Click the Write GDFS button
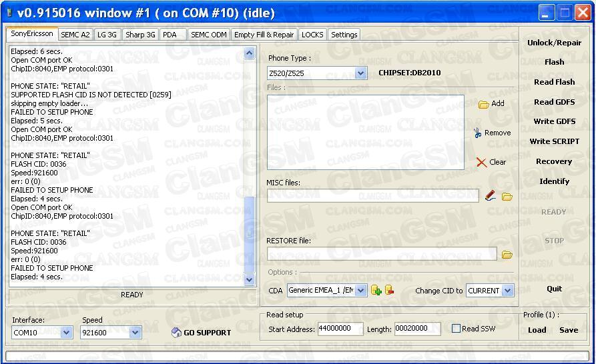Screen dimensions: 596x364 pos(554,121)
